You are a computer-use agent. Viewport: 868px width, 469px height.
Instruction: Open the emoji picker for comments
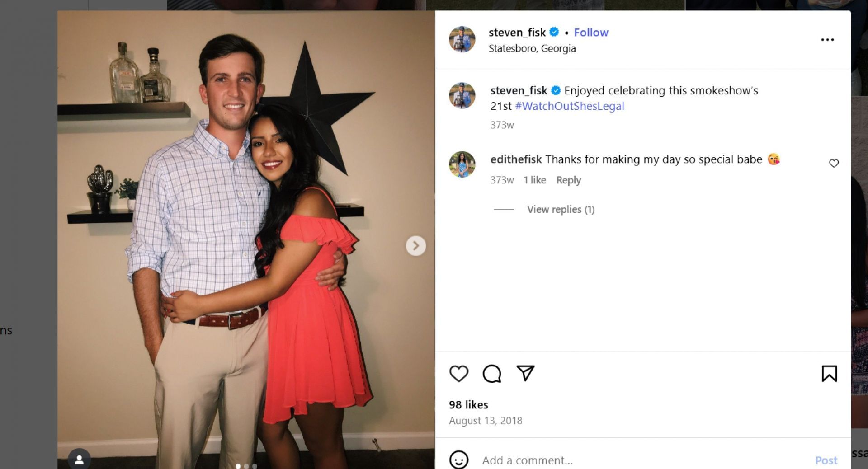click(458, 460)
